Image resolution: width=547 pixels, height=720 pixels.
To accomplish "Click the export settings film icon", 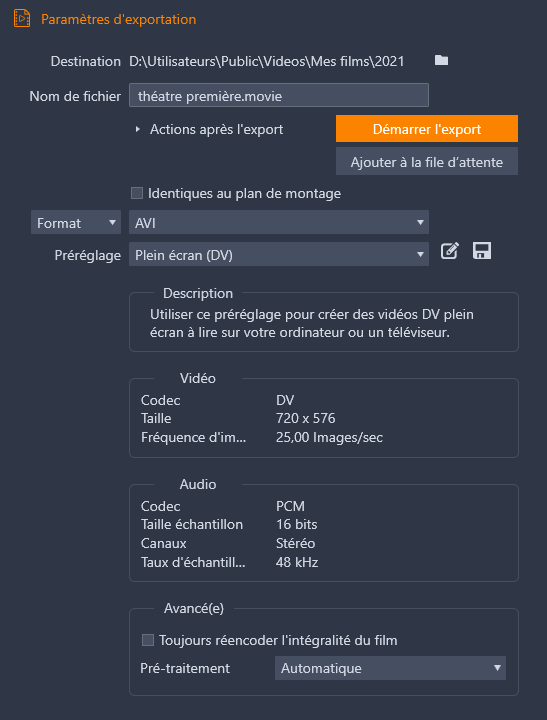I will [22, 19].
